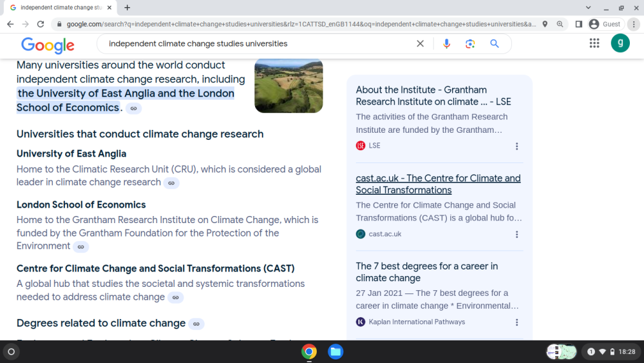
Task: Open source link after Grantham Foundation text
Action: click(81, 247)
